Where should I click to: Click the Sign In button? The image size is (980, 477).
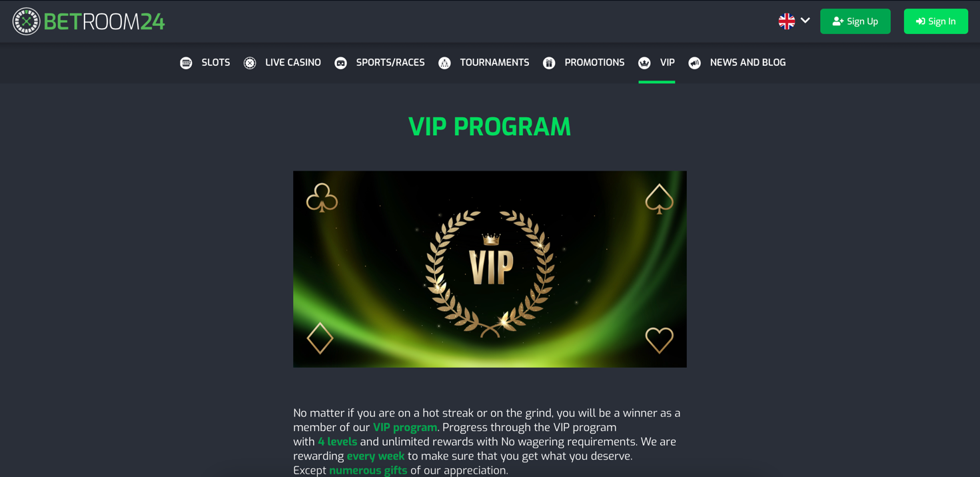point(936,21)
